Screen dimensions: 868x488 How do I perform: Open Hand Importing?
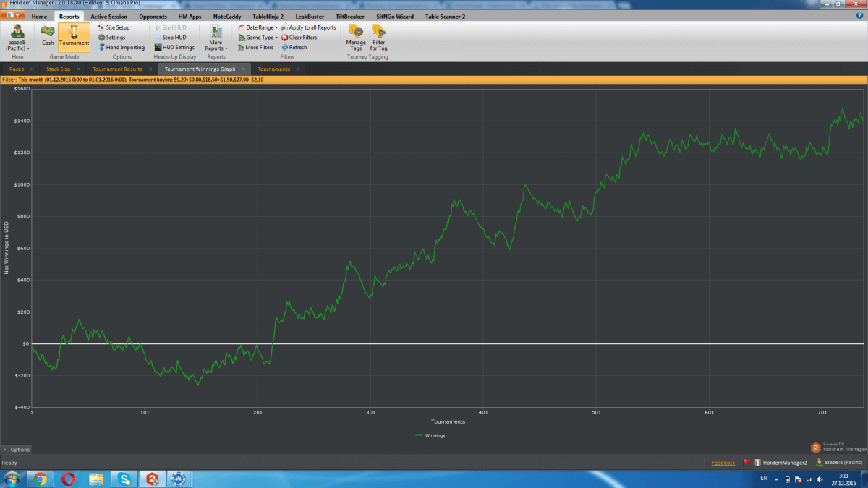click(x=124, y=48)
